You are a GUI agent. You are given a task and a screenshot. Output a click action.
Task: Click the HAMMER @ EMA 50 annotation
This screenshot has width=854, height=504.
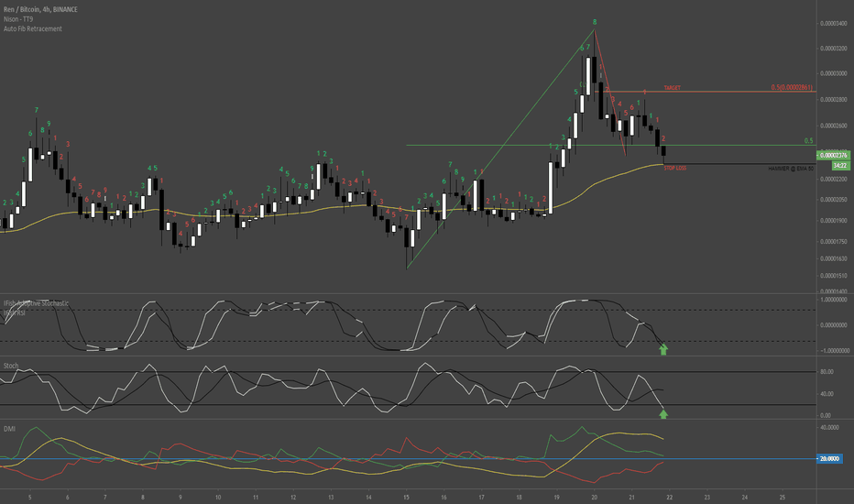[791, 169]
